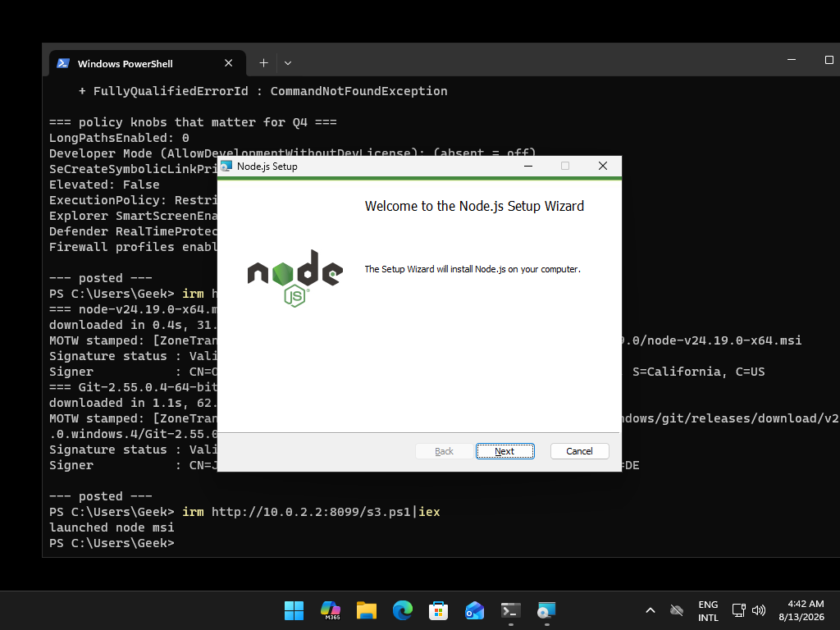Click the installer icon on the taskbar
This screenshot has width=840, height=630.
pos(546,610)
